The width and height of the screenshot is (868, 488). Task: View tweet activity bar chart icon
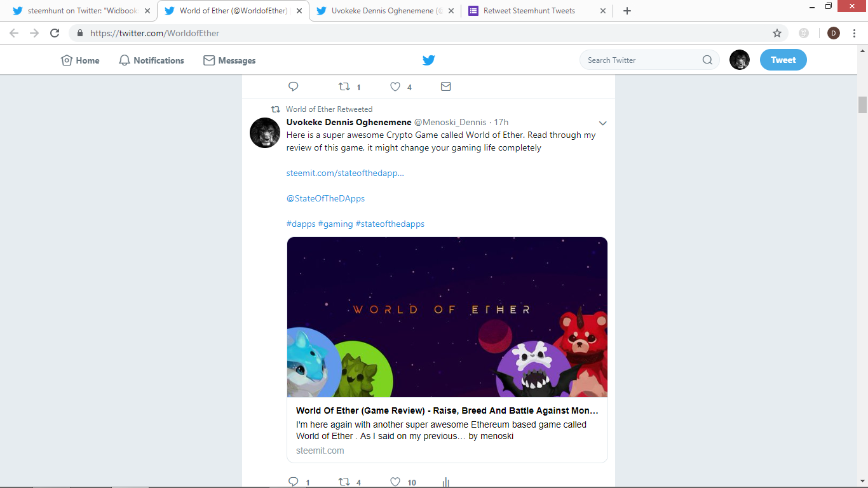(x=445, y=482)
